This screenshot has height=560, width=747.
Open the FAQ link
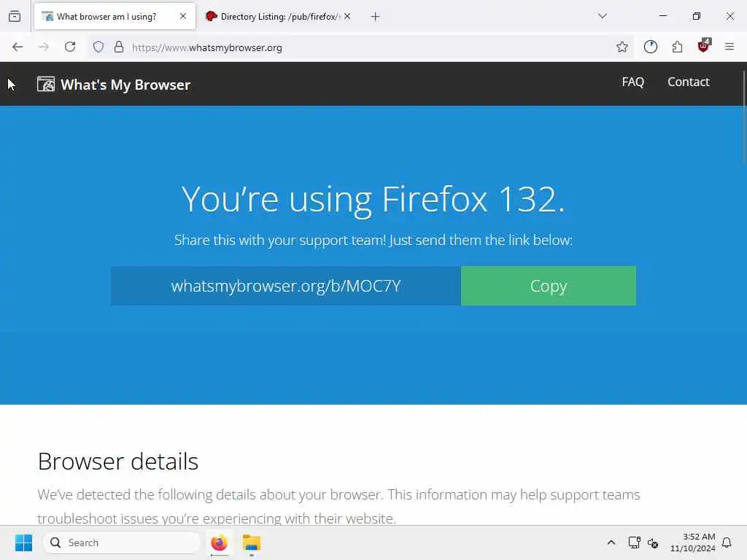(632, 82)
